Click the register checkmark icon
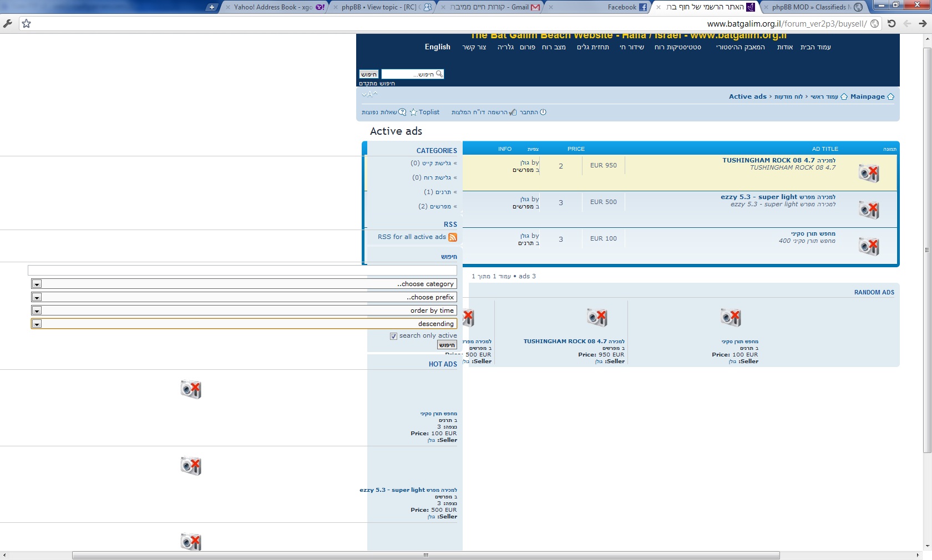The height and width of the screenshot is (560, 932). click(x=513, y=112)
